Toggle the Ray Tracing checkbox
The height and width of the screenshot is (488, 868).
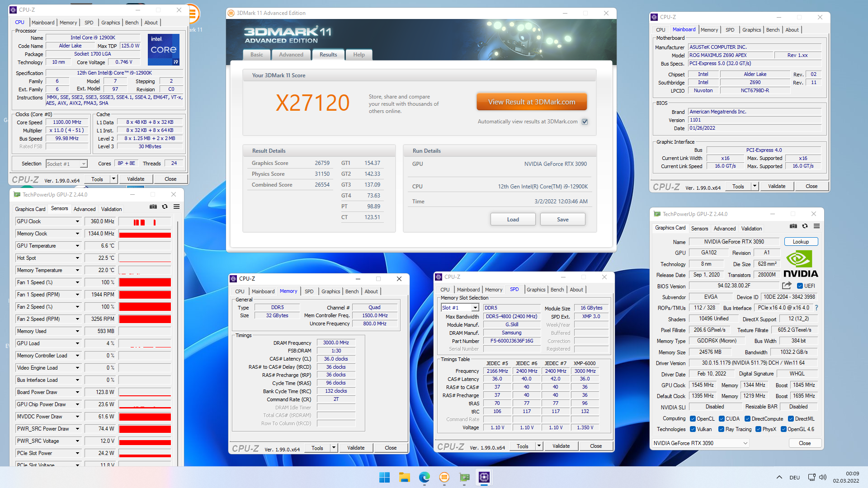coord(722,429)
